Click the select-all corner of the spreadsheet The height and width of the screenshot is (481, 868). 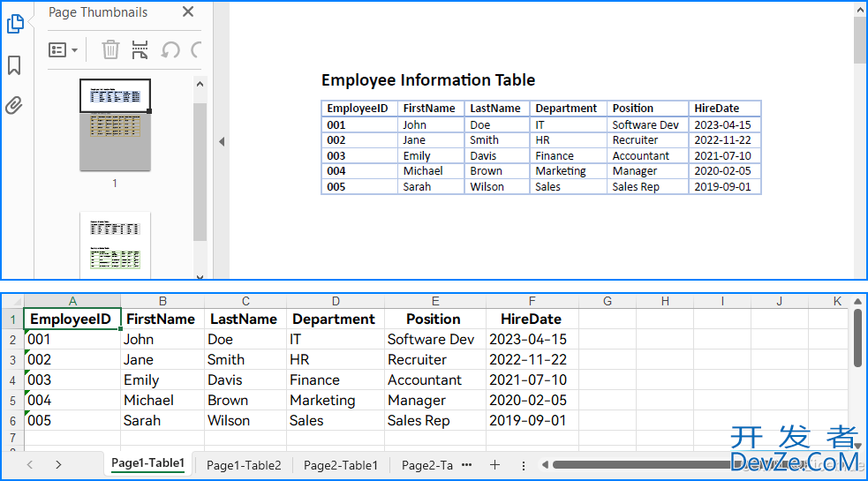[12, 302]
